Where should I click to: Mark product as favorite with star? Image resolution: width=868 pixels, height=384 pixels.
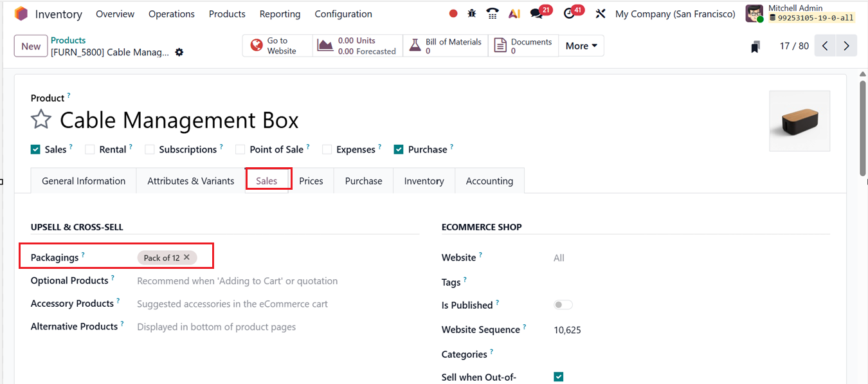[41, 120]
